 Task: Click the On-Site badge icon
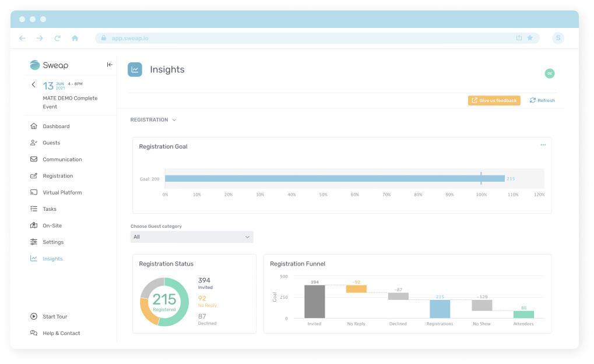coord(33,225)
